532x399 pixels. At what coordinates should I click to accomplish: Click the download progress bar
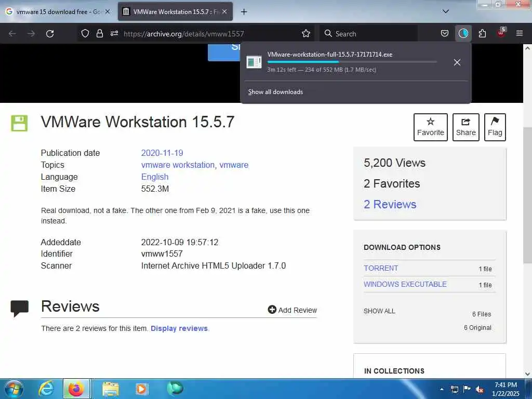click(352, 62)
